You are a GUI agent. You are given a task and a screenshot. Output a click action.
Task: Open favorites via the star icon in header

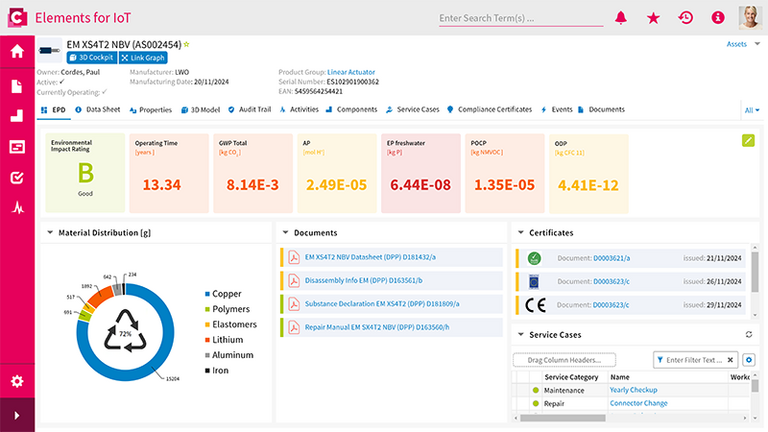(x=653, y=17)
